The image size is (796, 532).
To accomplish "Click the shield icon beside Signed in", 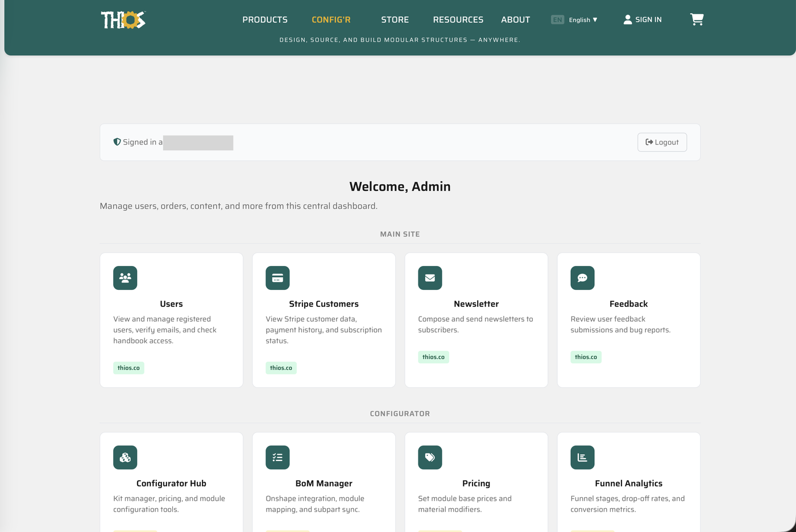I will coord(117,142).
